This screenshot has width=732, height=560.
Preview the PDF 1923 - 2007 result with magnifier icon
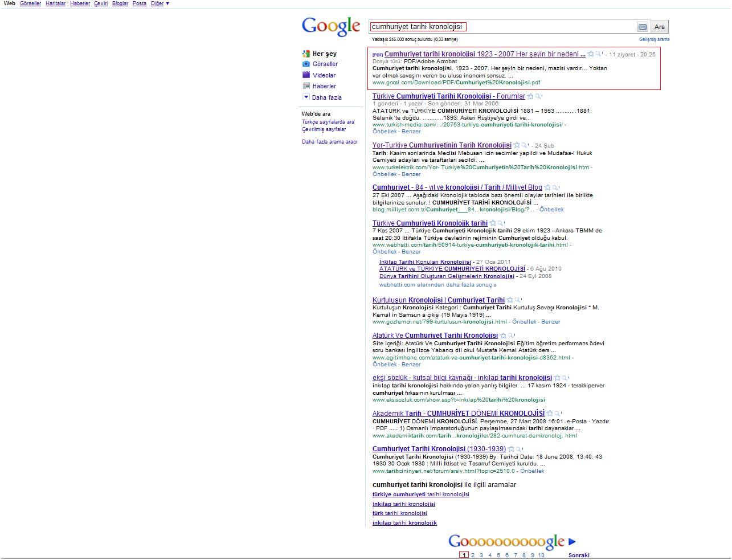(x=599, y=54)
